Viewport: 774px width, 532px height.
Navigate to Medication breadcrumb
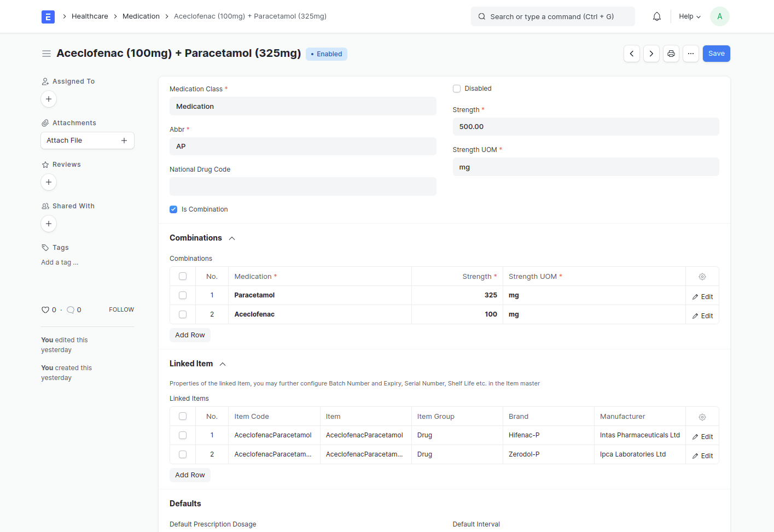141,16
